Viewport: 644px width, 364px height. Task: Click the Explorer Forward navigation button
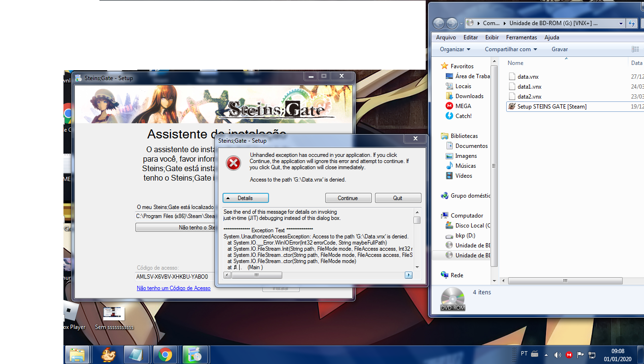point(452,23)
